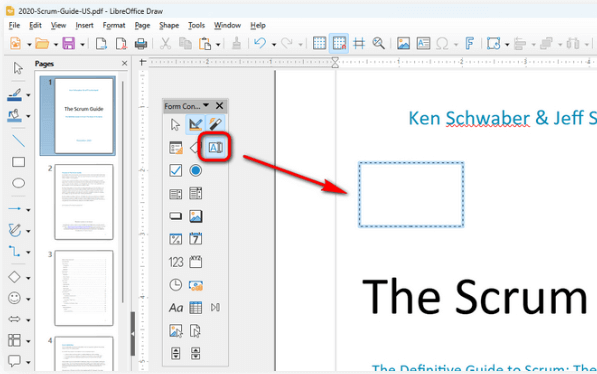The image size is (597, 374).
Task: Toggle Control Wizards on or off
Action: [x=215, y=125]
